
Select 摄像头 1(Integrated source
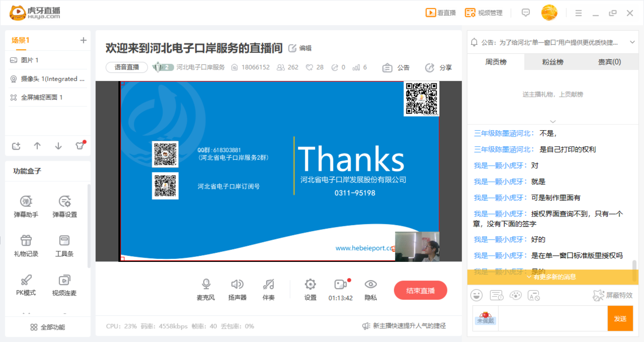coord(48,79)
